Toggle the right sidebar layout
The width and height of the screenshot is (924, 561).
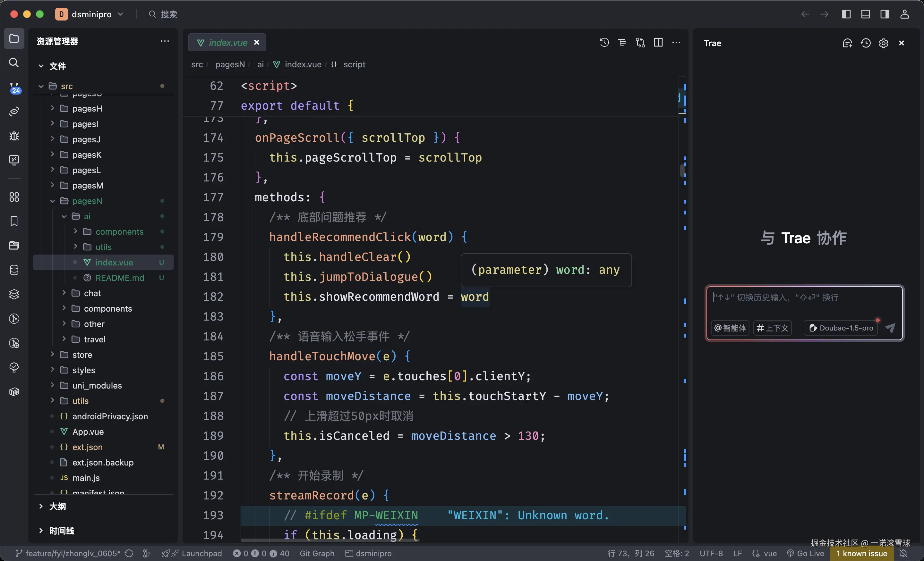point(885,14)
